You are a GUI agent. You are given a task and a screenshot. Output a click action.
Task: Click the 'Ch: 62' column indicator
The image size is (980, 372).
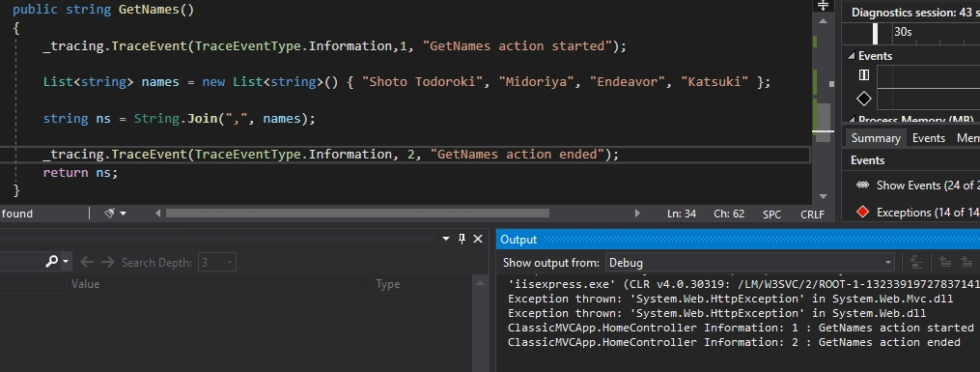click(729, 214)
